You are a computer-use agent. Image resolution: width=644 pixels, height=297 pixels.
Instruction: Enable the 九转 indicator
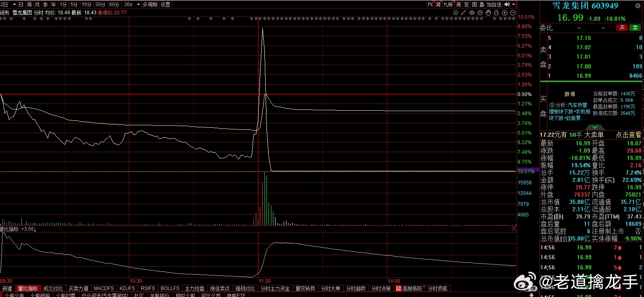[448, 4]
